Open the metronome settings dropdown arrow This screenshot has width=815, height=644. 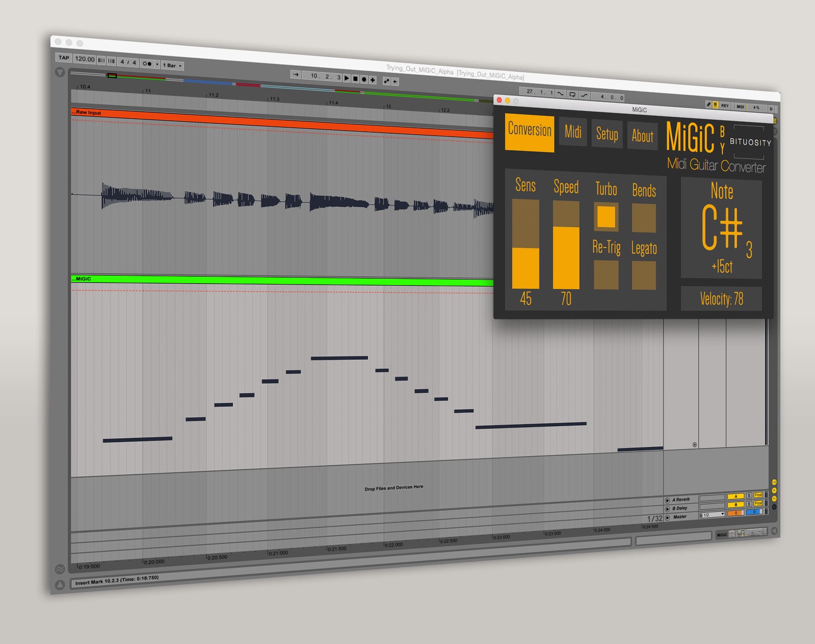pos(157,64)
